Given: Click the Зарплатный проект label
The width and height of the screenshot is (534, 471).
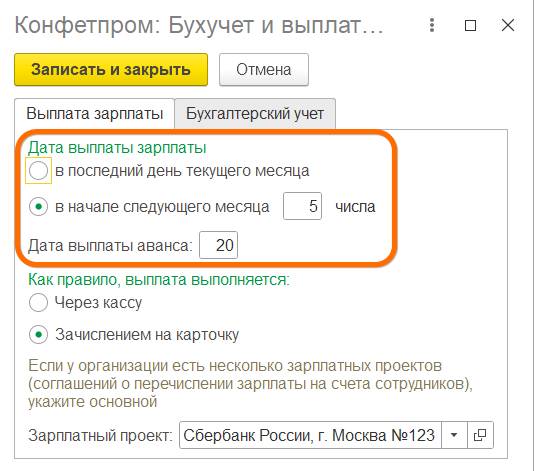Looking at the screenshot, I should pyautogui.click(x=100, y=435).
